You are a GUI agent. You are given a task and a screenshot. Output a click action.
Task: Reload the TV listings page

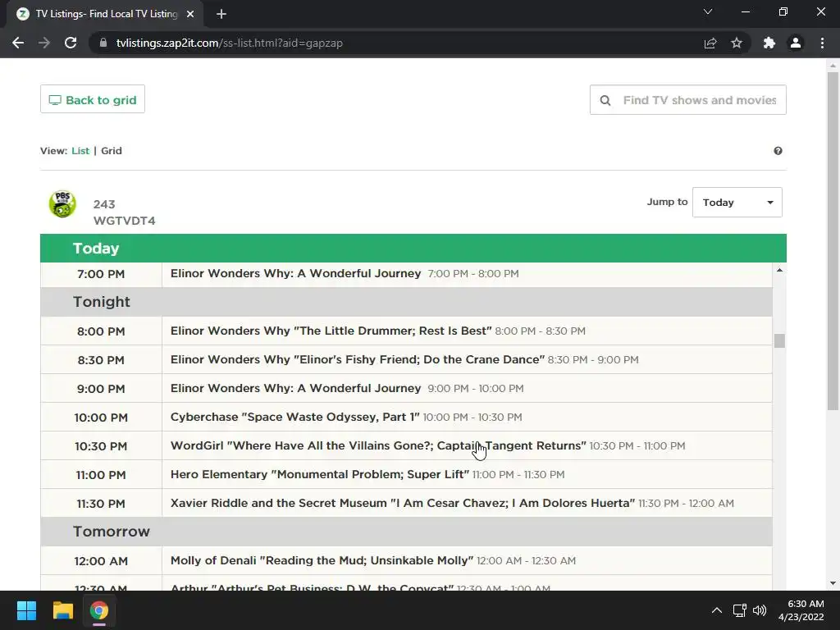[71, 43]
